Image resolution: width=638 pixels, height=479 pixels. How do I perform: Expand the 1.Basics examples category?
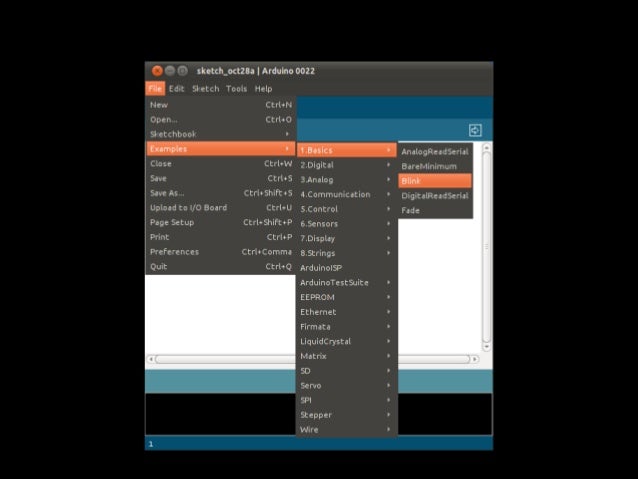346,150
